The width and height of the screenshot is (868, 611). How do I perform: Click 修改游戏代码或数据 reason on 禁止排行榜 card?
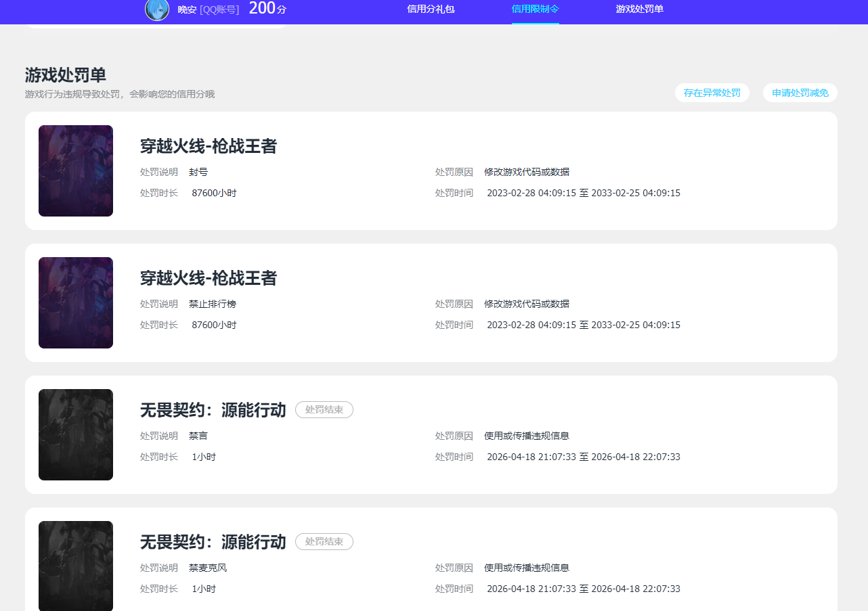click(527, 304)
